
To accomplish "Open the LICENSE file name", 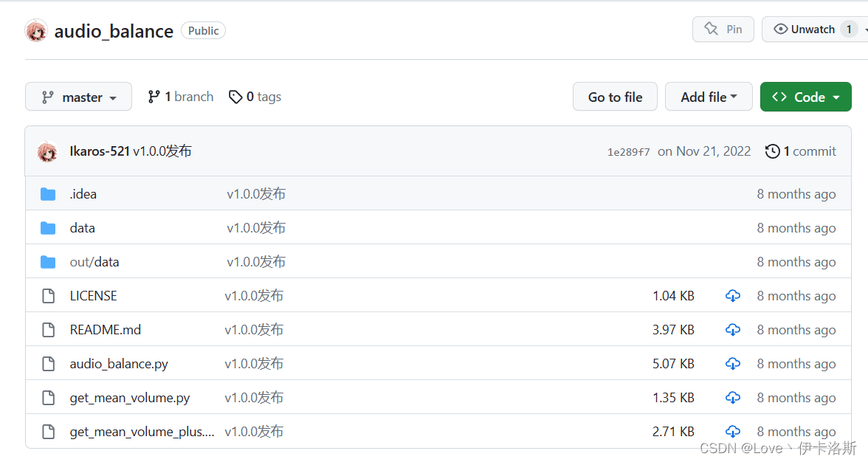I will [x=94, y=296].
